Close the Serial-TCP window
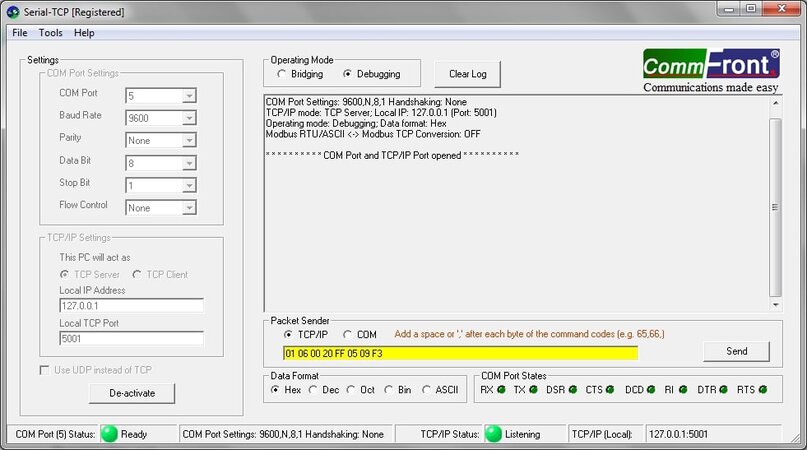This screenshot has width=807, height=450. 781,9
